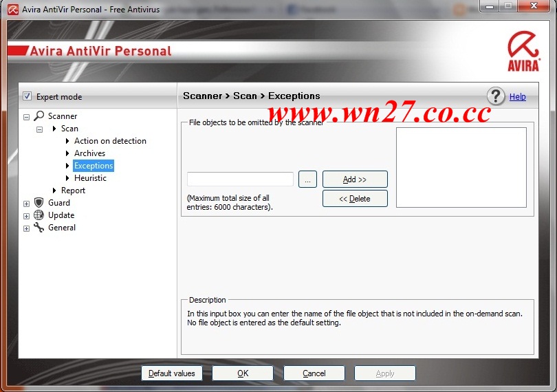Expand the Update tree node
This screenshot has width=557, height=392.
click(x=26, y=216)
